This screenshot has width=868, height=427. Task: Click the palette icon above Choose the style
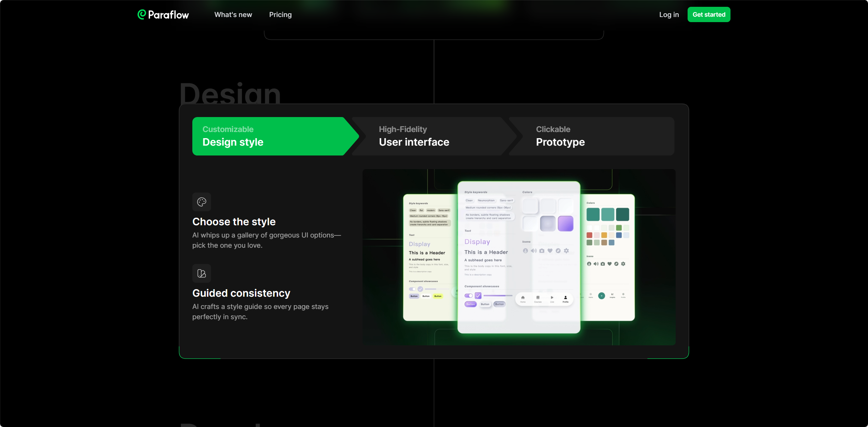tap(202, 202)
